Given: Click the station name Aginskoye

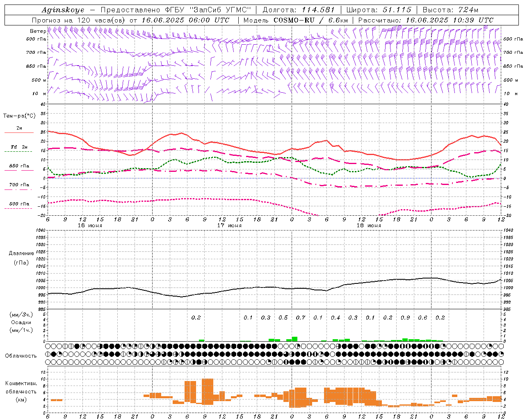Looking at the screenshot, I should [63, 10].
